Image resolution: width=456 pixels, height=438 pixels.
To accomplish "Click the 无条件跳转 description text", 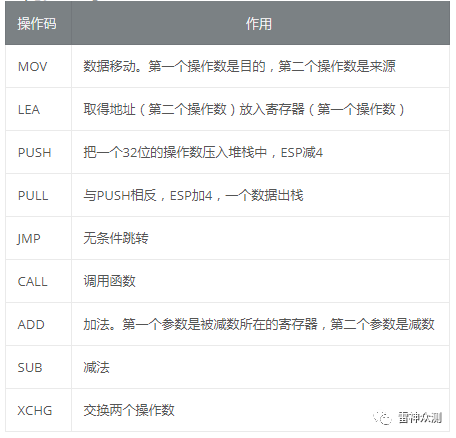I will [116, 238].
